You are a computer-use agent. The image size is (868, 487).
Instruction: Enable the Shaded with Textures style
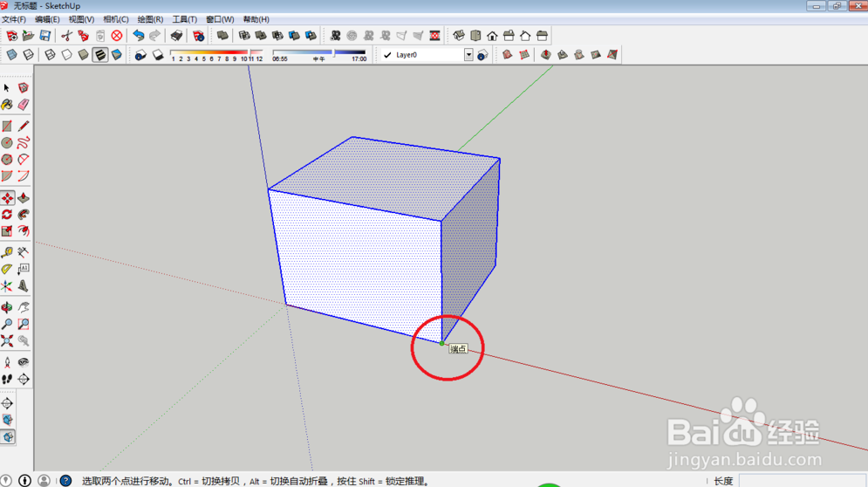(99, 55)
